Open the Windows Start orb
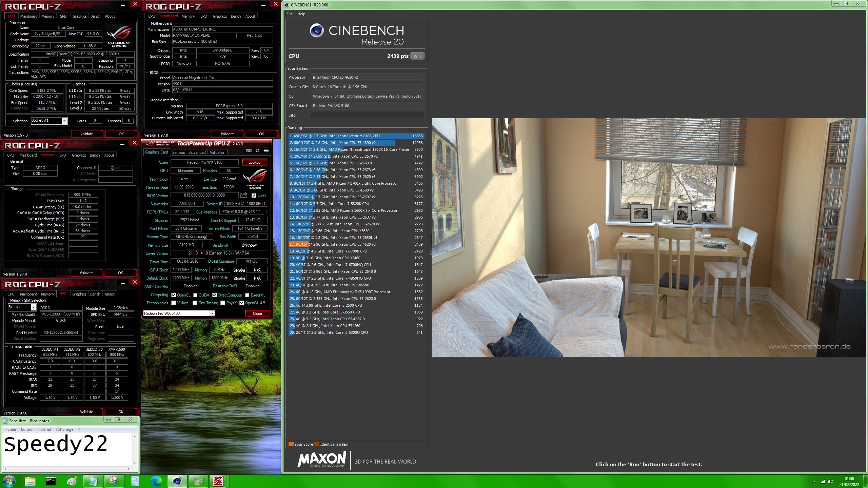Image resolution: width=868 pixels, height=488 pixels. (x=8, y=481)
